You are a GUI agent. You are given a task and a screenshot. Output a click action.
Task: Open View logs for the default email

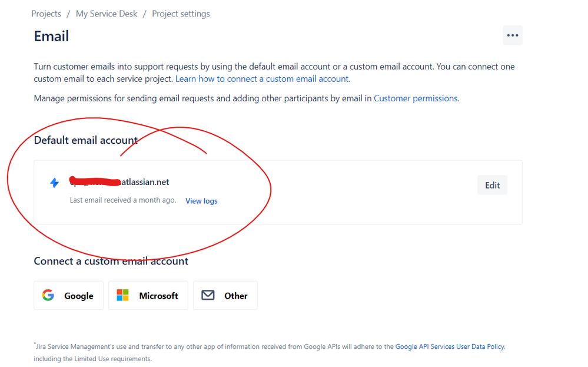click(x=201, y=201)
